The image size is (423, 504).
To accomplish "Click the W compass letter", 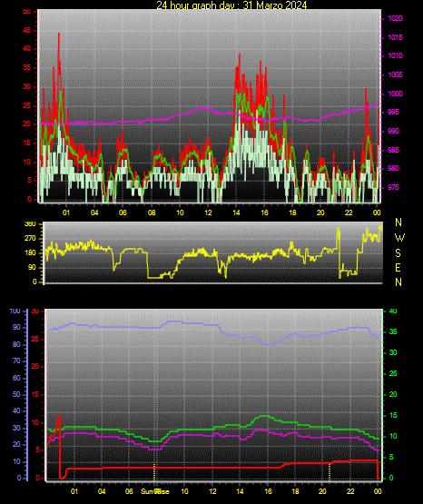I will 399,238.
